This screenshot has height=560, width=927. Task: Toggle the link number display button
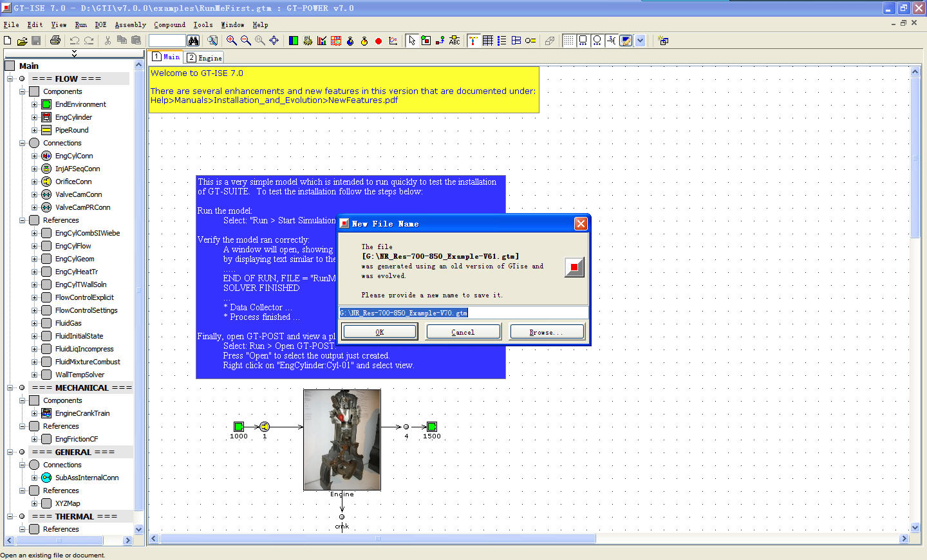point(612,41)
